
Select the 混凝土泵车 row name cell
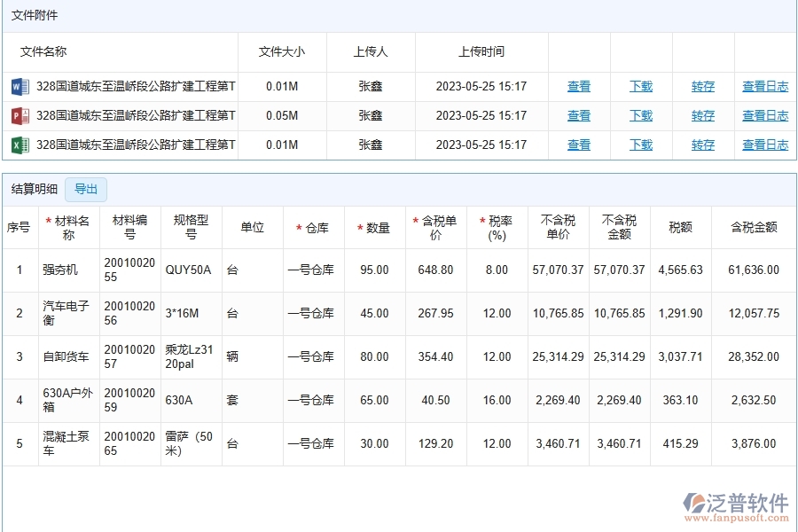point(66,444)
